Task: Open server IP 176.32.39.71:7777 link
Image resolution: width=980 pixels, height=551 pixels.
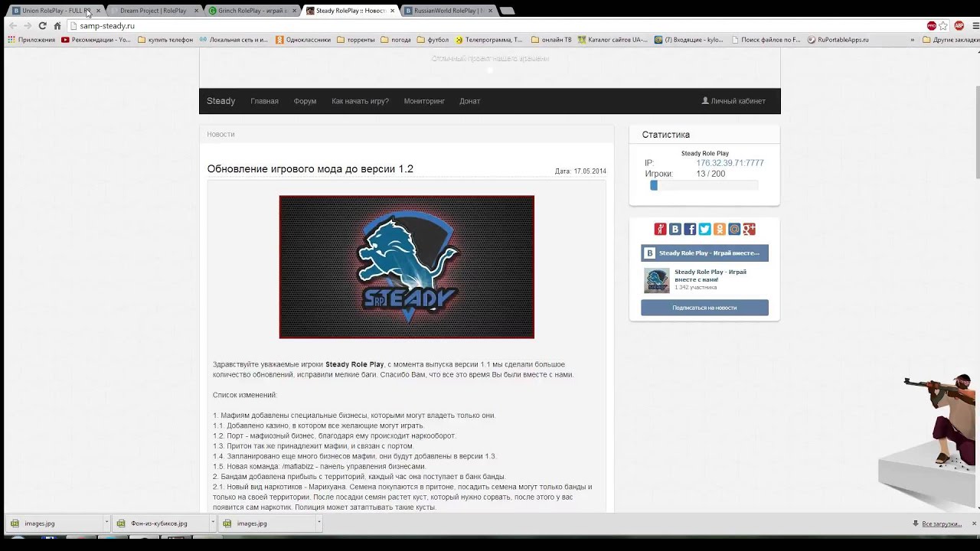Action: point(730,163)
